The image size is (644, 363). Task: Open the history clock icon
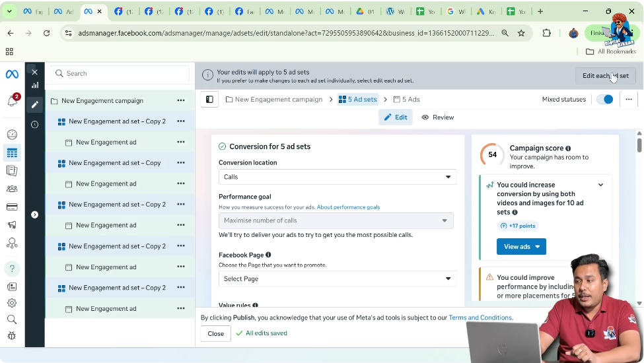(34, 124)
